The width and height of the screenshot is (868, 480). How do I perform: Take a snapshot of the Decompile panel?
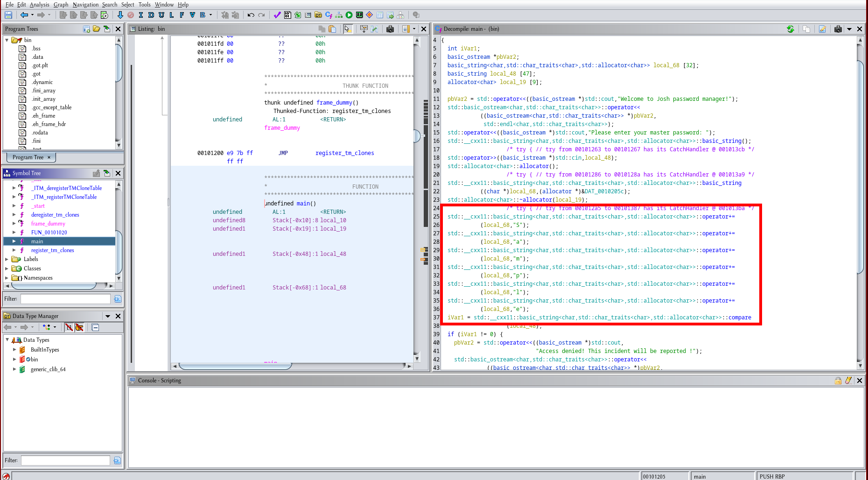tap(838, 29)
